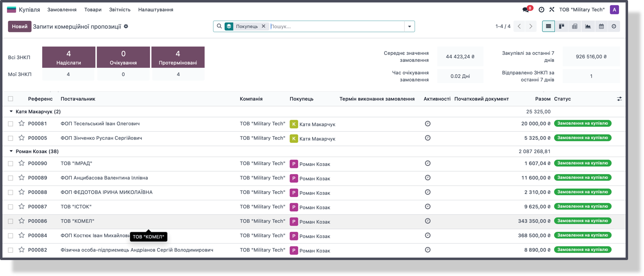The image size is (644, 276).
Task: Click gear icon next to page title
Action: 126,26
